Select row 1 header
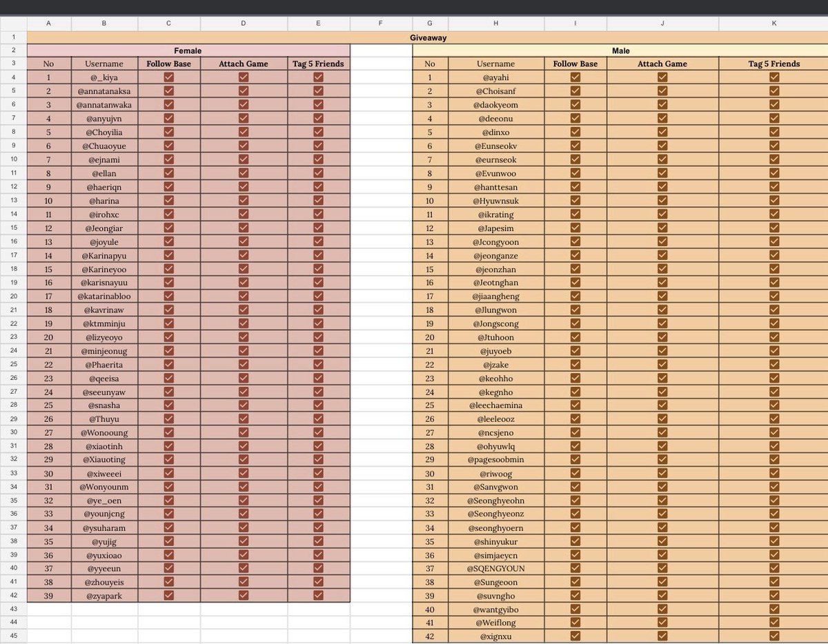 tap(13, 37)
